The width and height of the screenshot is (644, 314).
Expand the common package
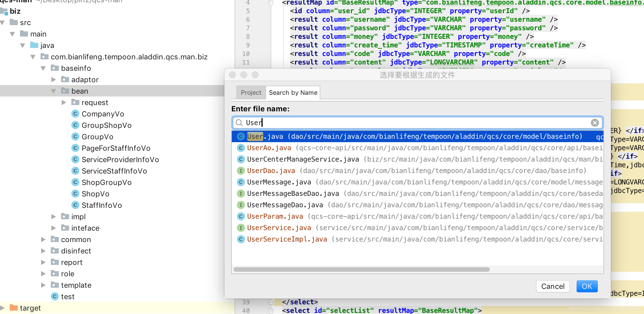click(43, 239)
